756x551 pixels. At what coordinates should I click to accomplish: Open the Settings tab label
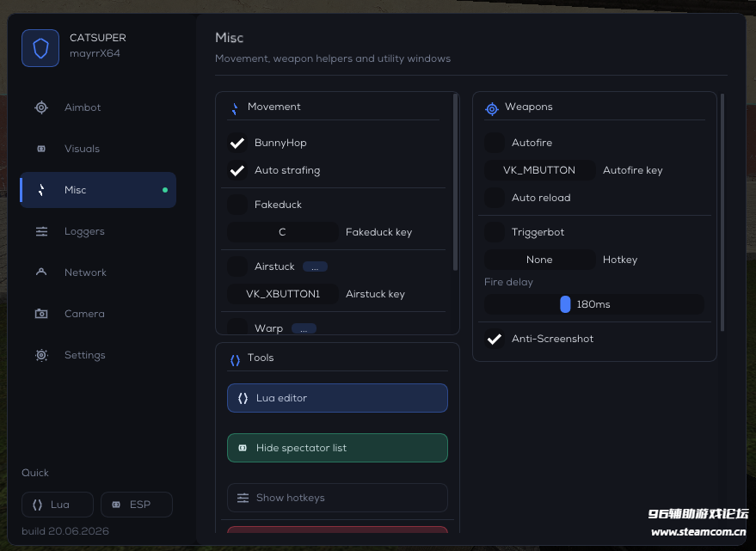coord(85,355)
